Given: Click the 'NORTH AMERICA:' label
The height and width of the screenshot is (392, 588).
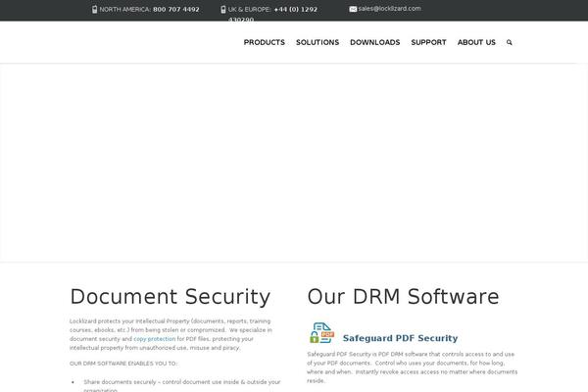Looking at the screenshot, I should coord(125,10).
